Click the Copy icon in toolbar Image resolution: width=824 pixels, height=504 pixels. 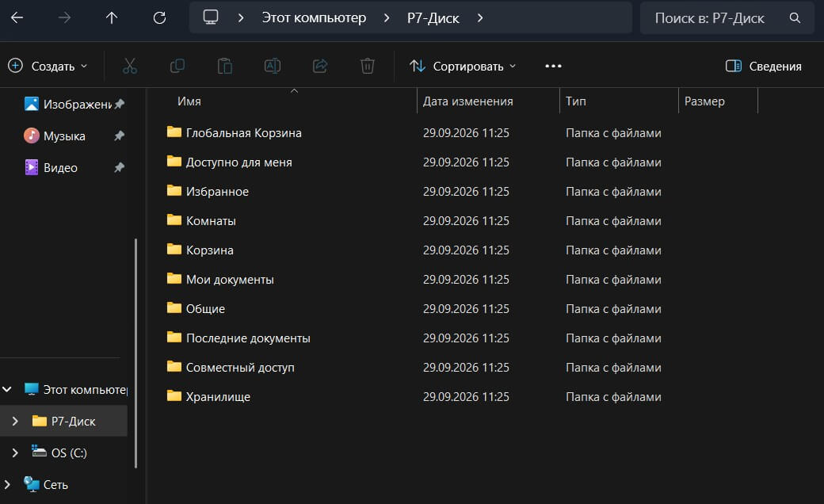coord(177,66)
